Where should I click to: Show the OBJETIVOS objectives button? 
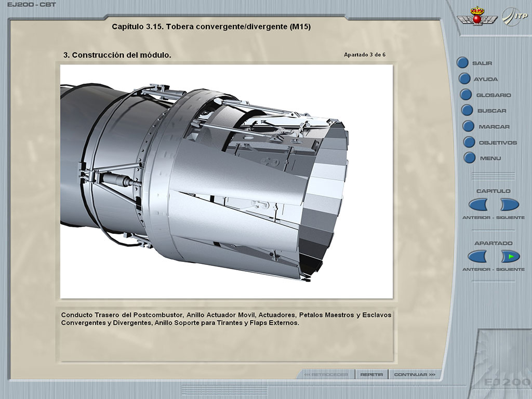tap(469, 142)
